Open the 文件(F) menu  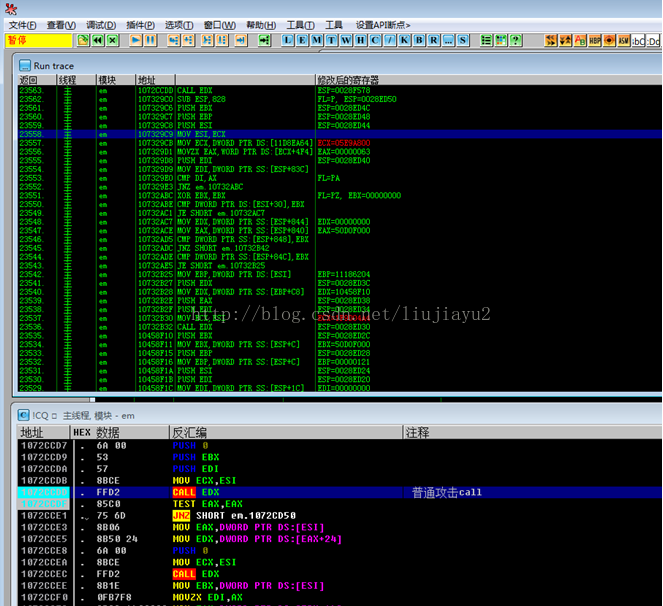tap(22, 25)
